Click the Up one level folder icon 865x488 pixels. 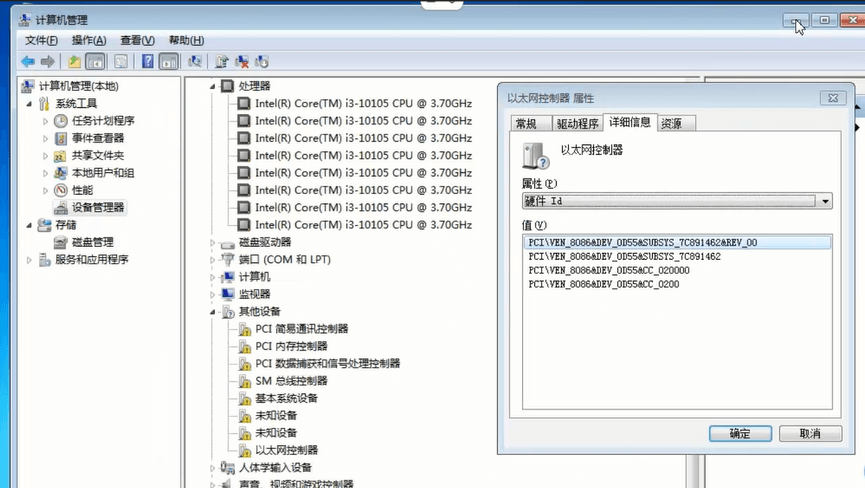(x=74, y=62)
